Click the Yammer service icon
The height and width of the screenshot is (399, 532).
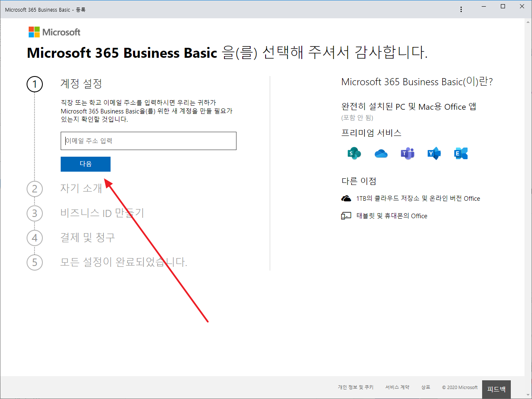coord(434,153)
